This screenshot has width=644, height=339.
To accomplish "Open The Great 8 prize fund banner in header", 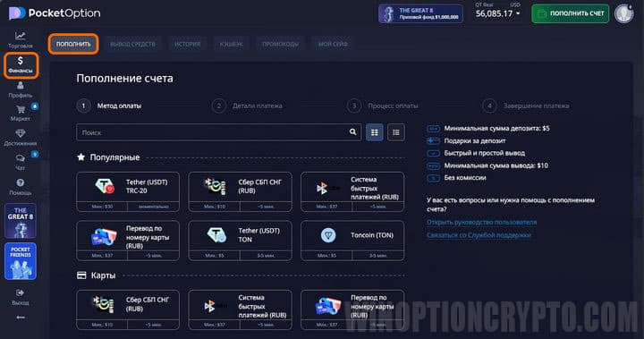I will pos(421,13).
